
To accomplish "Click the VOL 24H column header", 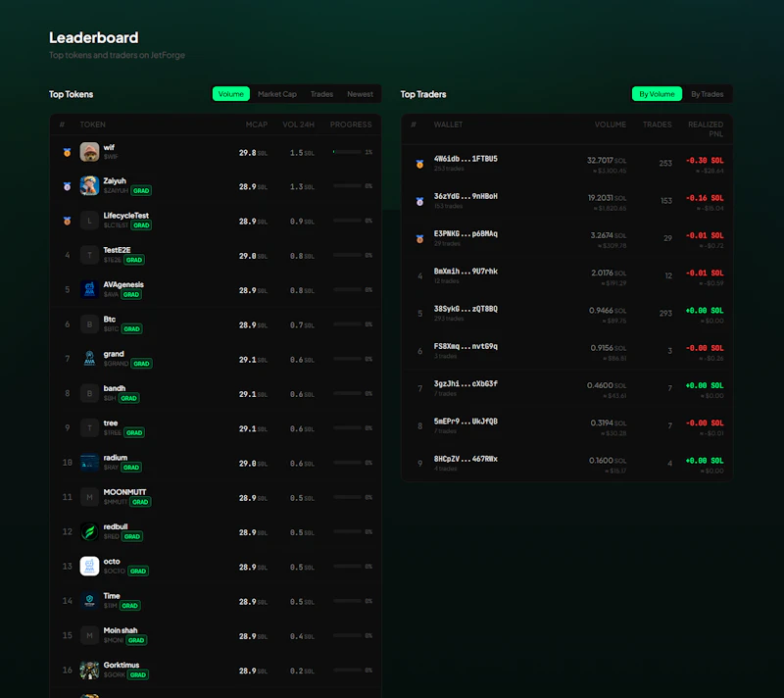I will coord(299,125).
